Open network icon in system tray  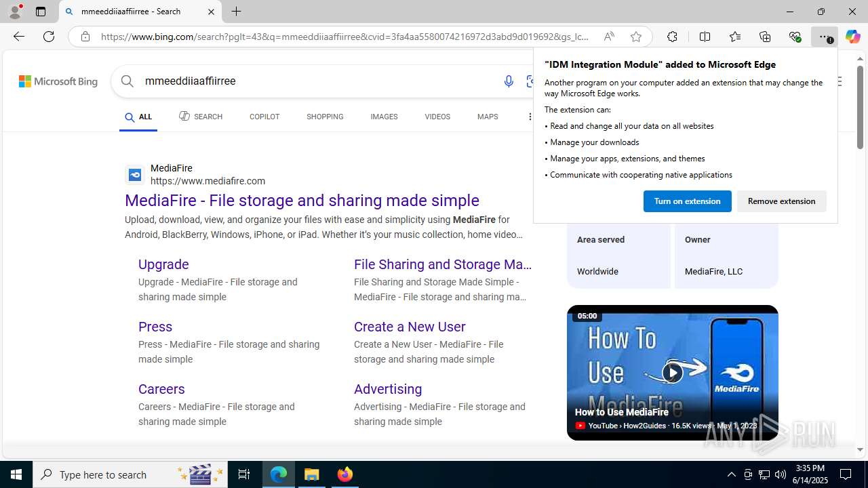pos(764,474)
